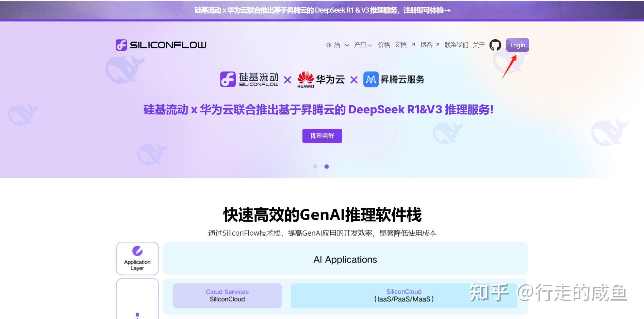Image resolution: width=644 pixels, height=319 pixels.
Task: Open the 文档 external link
Action: point(404,45)
